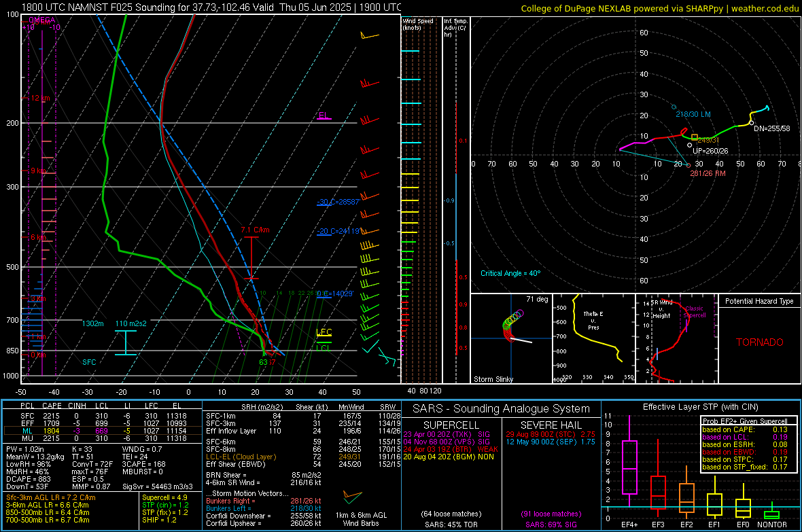Click the UP=260/26 hodograph label
The image size is (802, 532).
(x=710, y=151)
